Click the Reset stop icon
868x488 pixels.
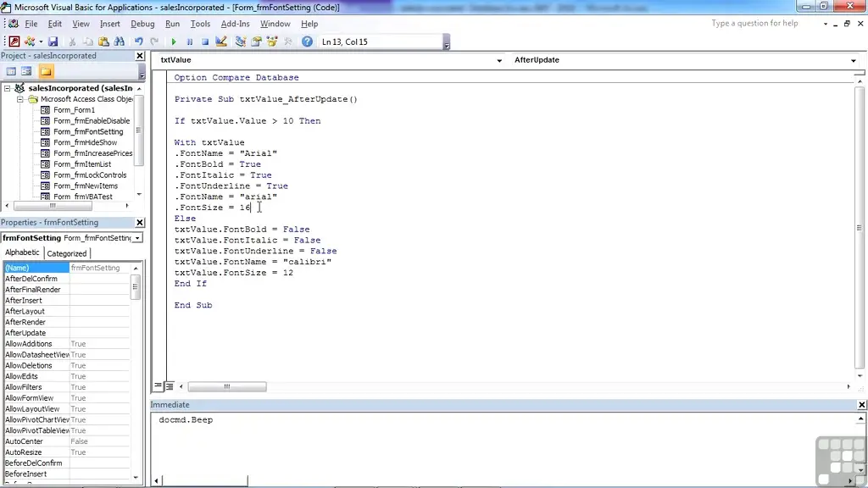tap(205, 42)
